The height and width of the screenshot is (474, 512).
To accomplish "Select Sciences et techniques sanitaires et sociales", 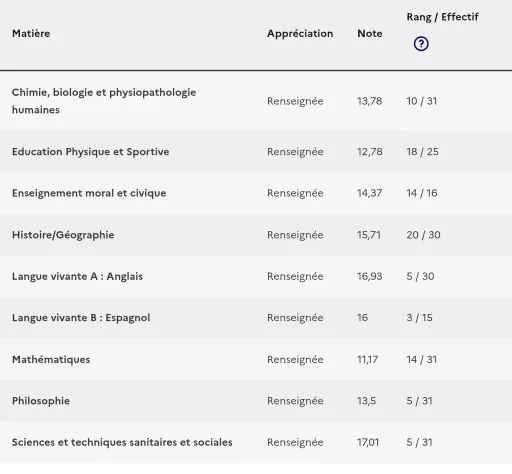I will click(122, 442).
